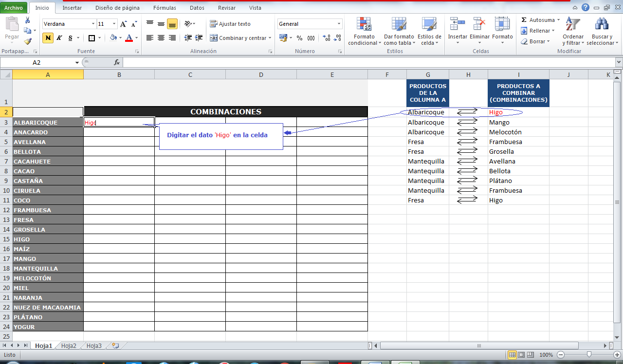This screenshot has width=623, height=364.
Task: Switch to the Insertar ribbon tab
Action: (72, 8)
